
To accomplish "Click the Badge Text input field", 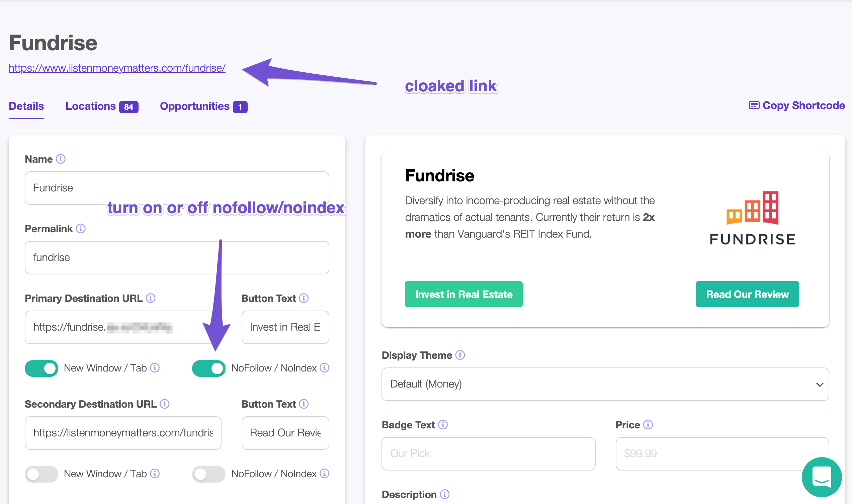I will (x=488, y=454).
